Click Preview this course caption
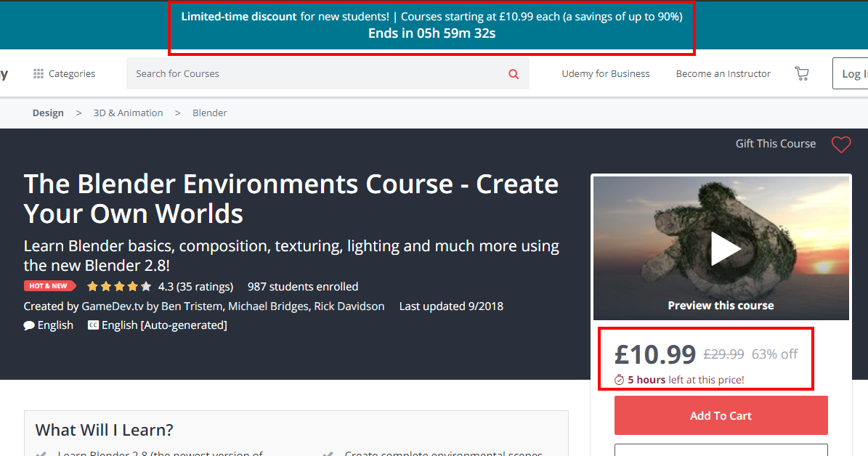 coord(721,306)
